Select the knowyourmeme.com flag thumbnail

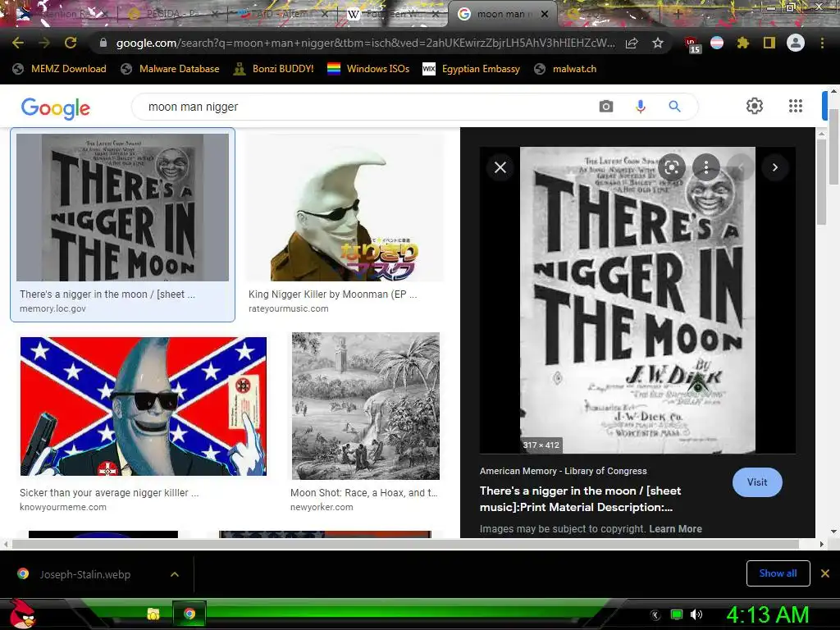click(143, 406)
